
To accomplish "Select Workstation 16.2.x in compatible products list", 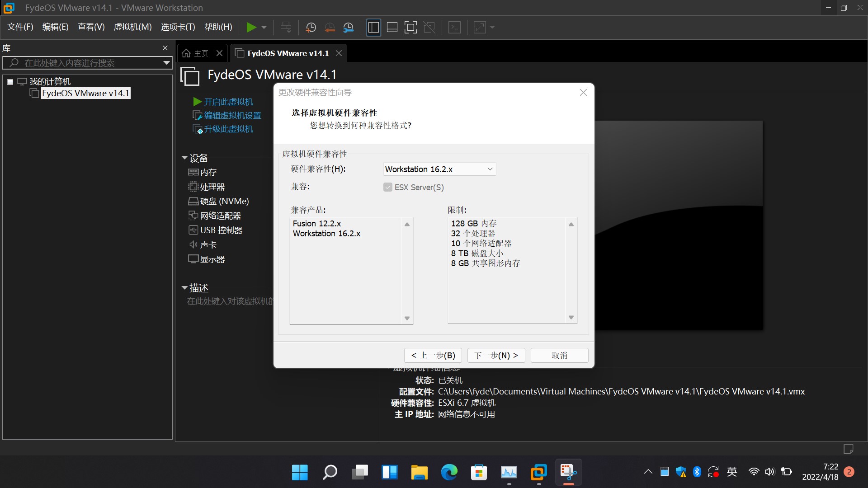I will click(326, 233).
